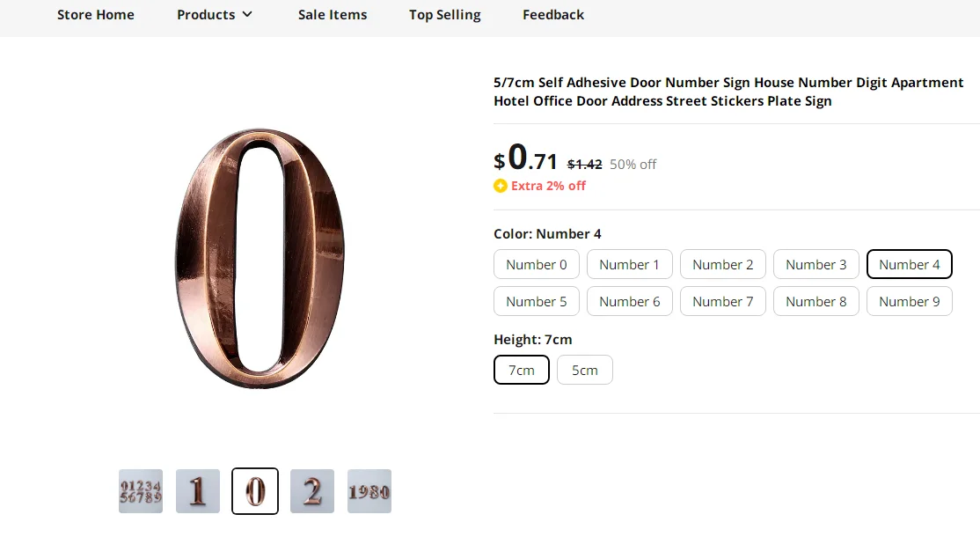The width and height of the screenshot is (980, 544).
Task: Select the 7cm height option
Action: (522, 370)
